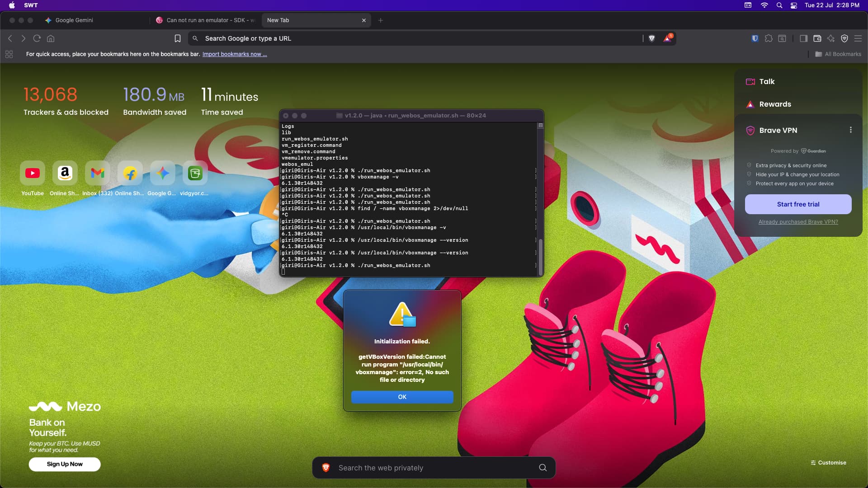
Task: Open Brave VPN shield toolbar icon
Action: coord(844,38)
